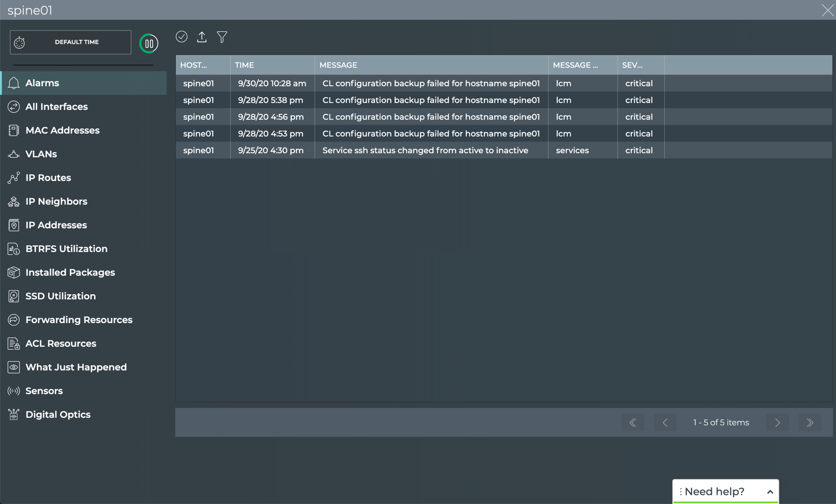Select the ssh status changed alarm row
The image size is (836, 504).
point(425,150)
